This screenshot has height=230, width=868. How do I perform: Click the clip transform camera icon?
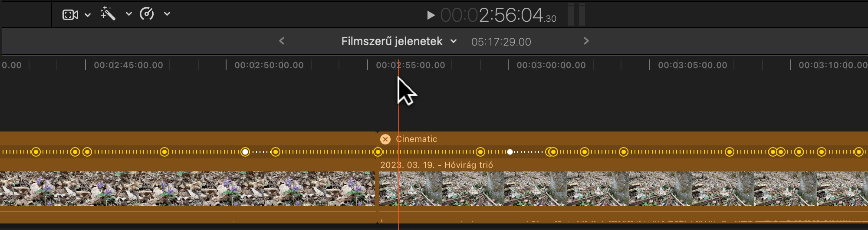70,15
